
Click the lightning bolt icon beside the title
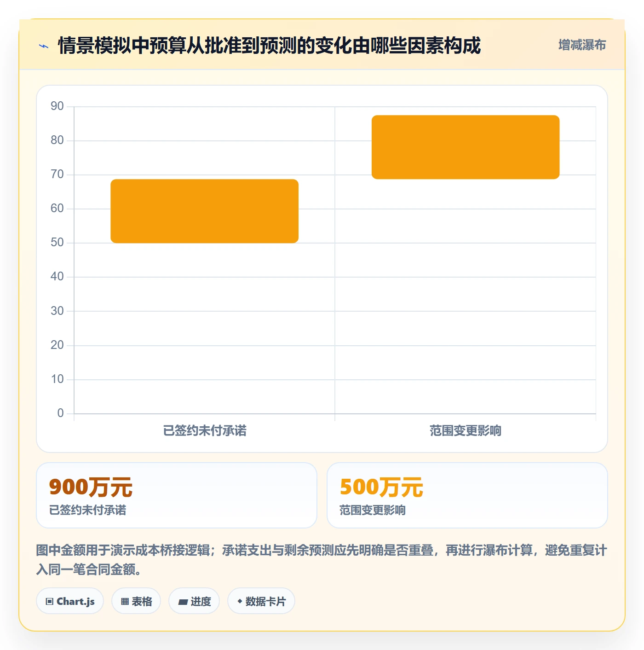(44, 46)
